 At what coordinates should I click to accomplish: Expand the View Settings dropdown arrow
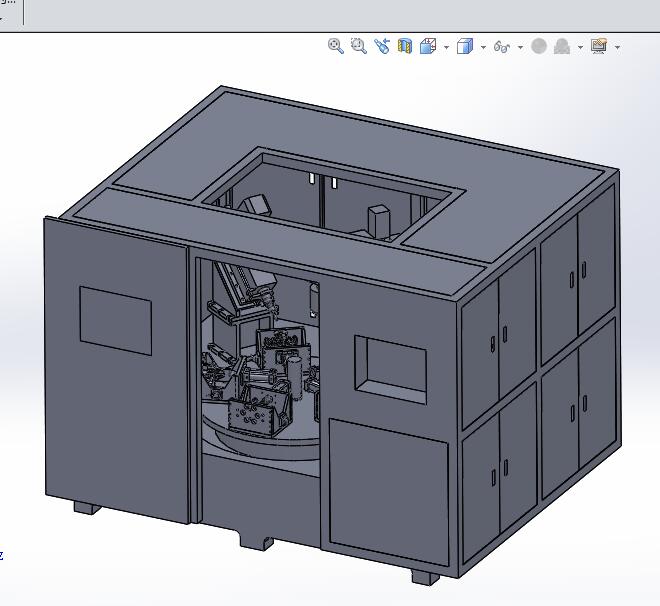coord(617,47)
